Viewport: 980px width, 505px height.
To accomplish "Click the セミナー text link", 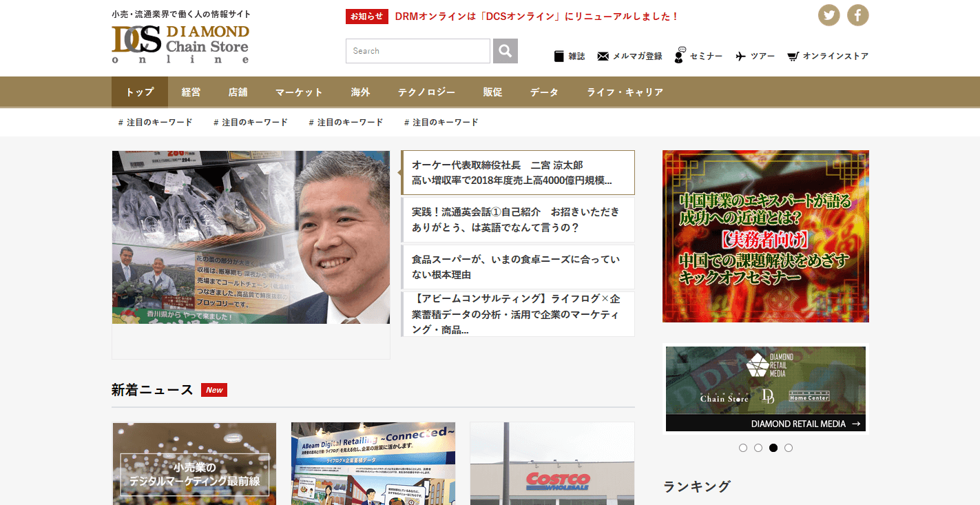I will click(x=707, y=56).
